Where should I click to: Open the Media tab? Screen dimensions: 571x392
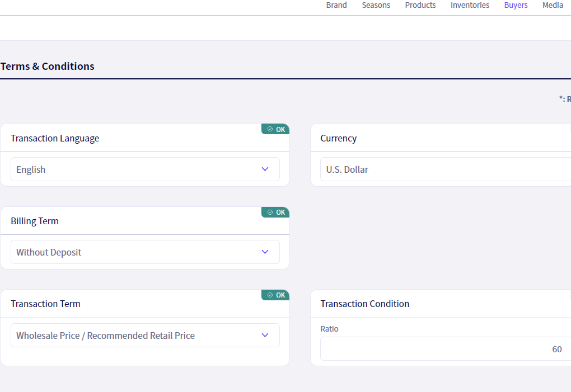553,5
